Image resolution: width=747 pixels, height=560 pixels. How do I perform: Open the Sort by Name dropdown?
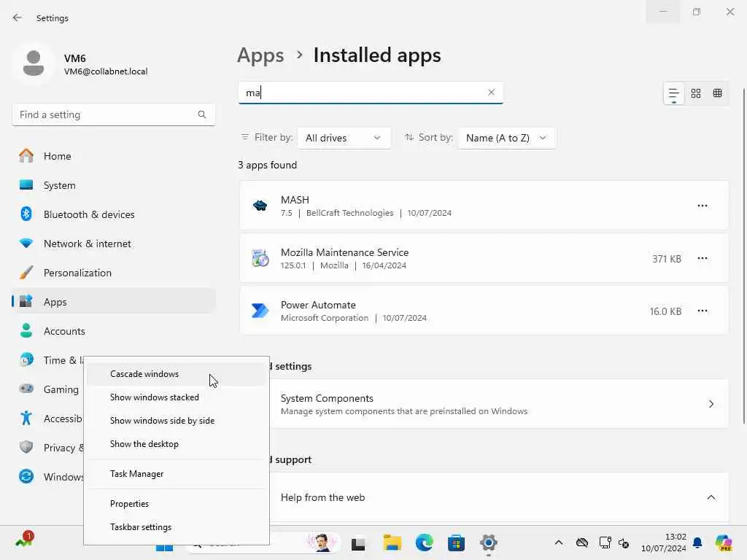[507, 138]
